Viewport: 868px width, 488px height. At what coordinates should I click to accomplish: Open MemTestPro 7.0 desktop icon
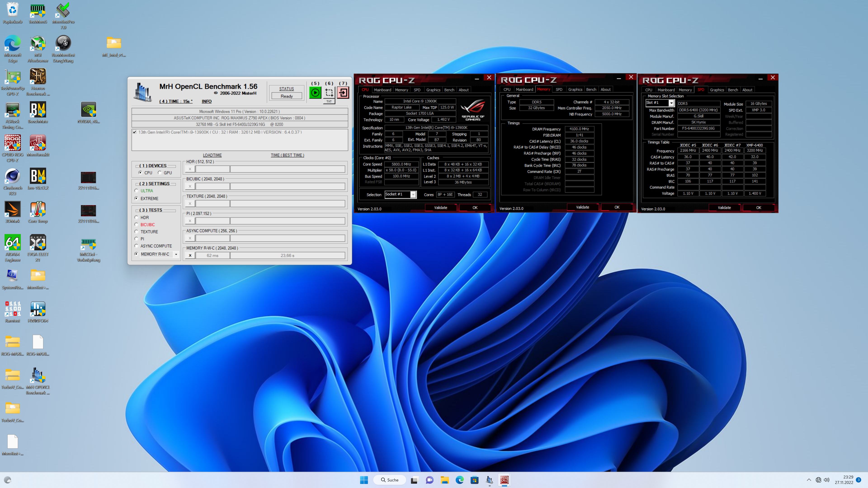(x=63, y=16)
